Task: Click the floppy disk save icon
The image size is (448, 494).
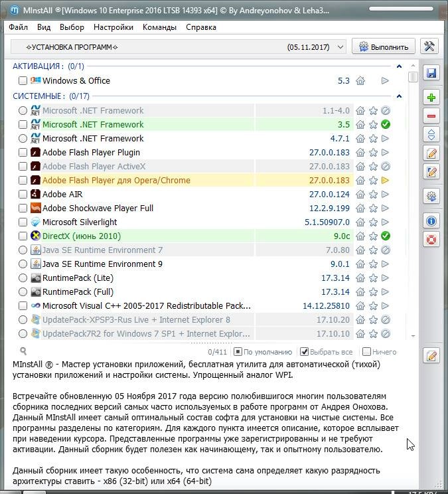Action: tap(431, 73)
